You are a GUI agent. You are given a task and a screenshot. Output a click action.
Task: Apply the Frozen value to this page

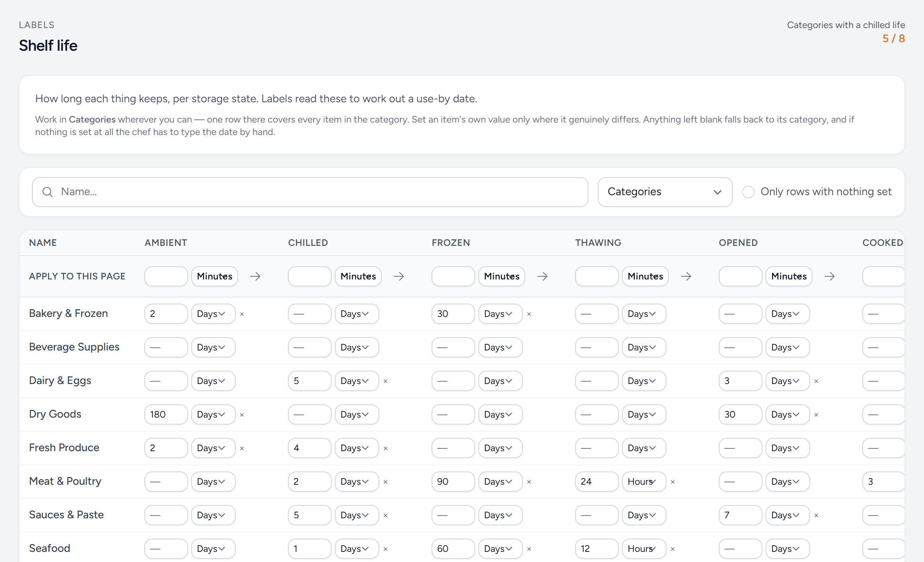542,276
